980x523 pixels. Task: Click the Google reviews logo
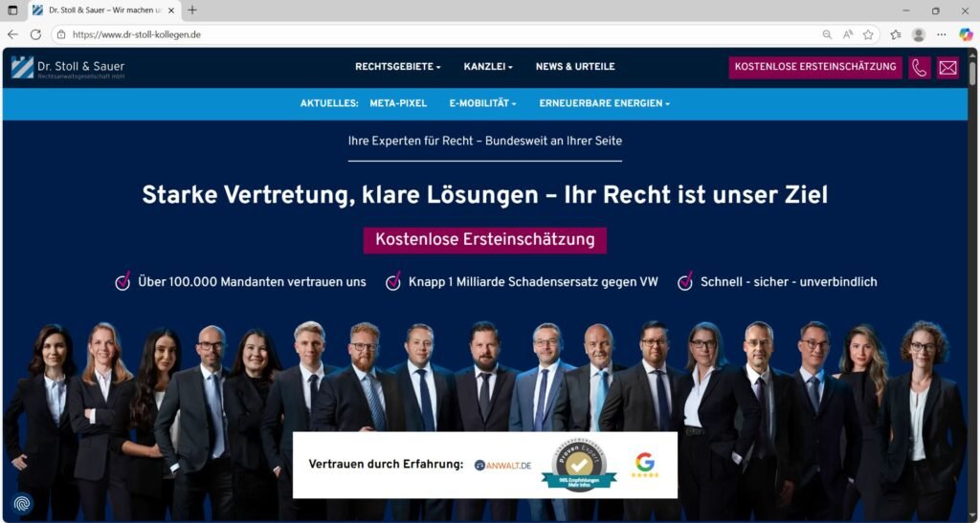coord(644,465)
